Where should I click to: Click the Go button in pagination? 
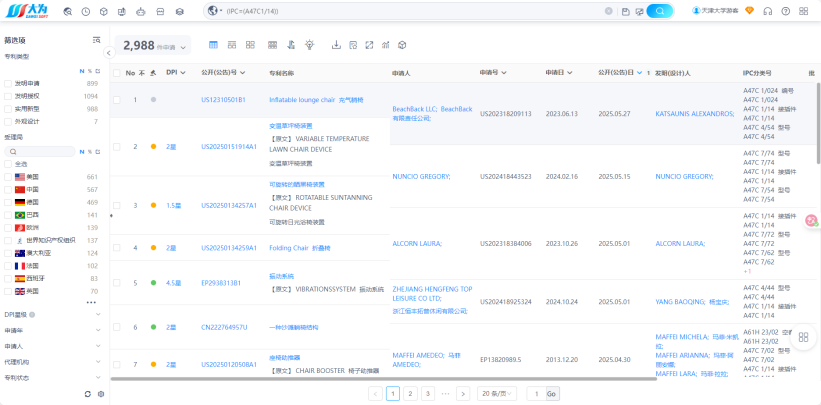(551, 393)
